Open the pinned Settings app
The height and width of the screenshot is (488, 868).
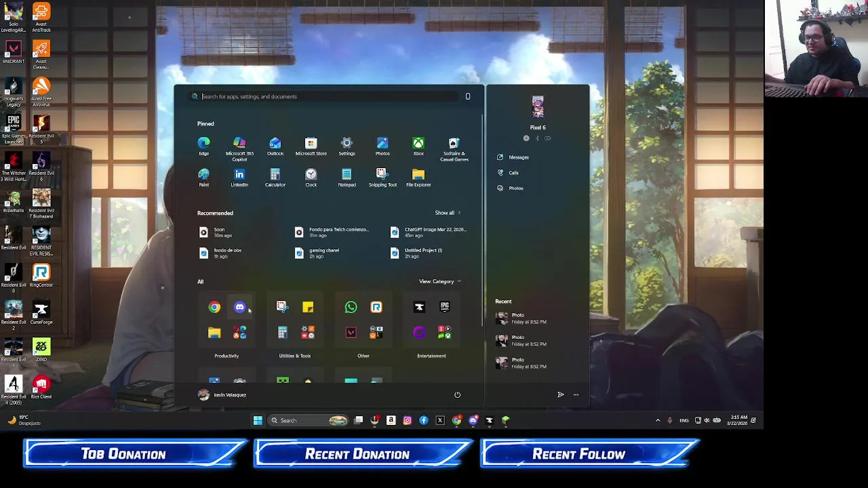(x=347, y=146)
